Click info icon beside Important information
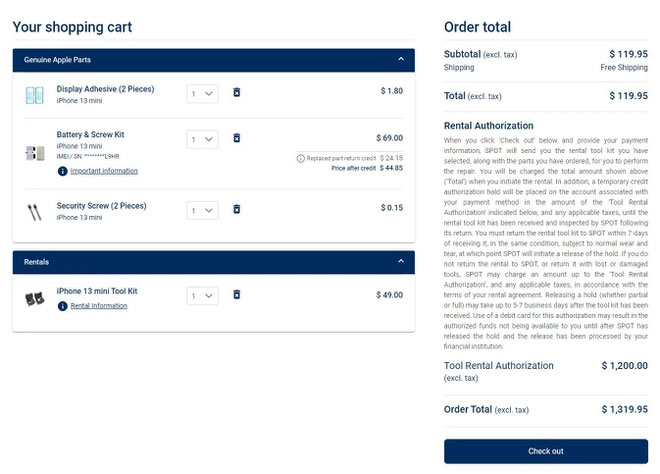Viewport: 660px width, 474px height. click(x=63, y=171)
